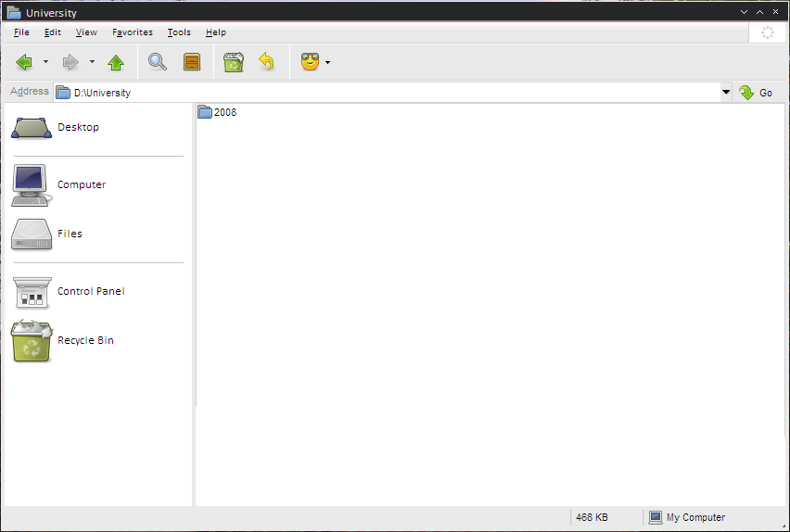
Task: Go up one folder level
Action: (x=116, y=62)
